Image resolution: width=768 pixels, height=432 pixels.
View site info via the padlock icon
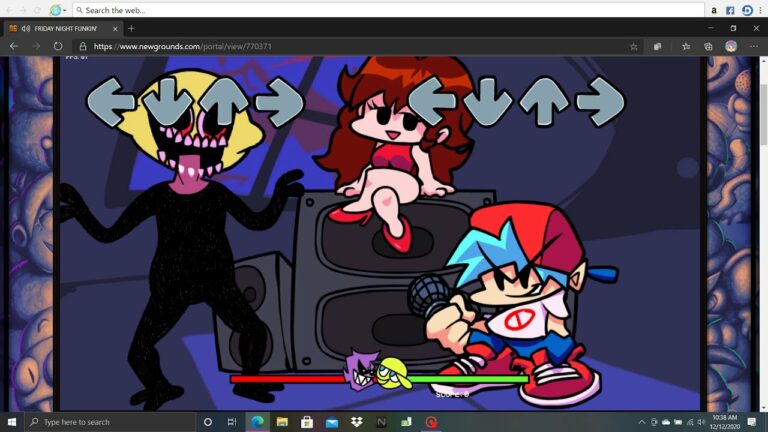pyautogui.click(x=83, y=47)
